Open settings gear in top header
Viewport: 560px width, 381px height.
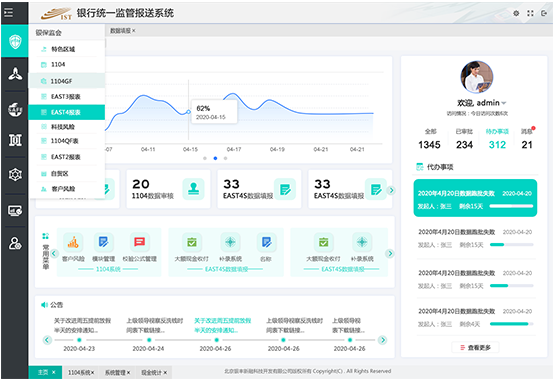coord(516,13)
